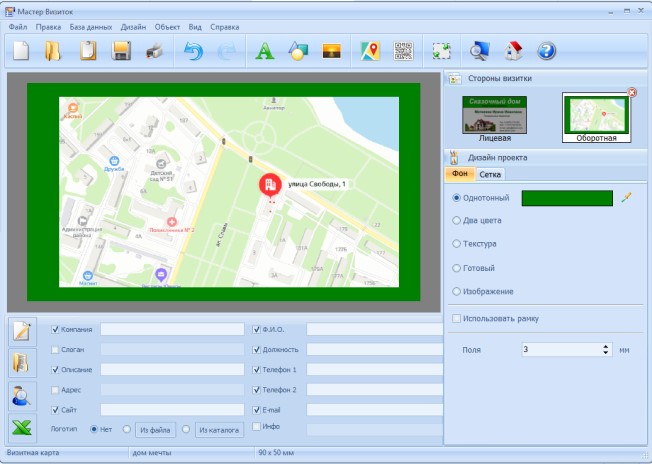Click the green Excel X icon
This screenshot has height=464, width=652.
(22, 427)
